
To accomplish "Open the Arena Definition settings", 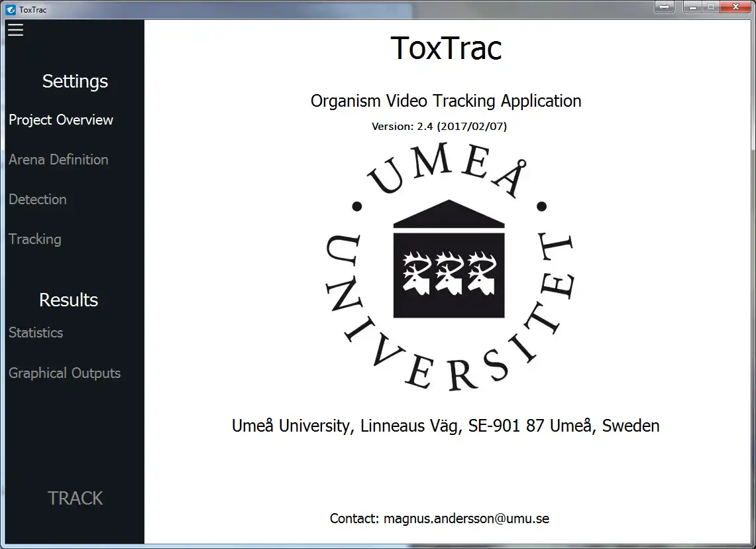I will (58, 160).
